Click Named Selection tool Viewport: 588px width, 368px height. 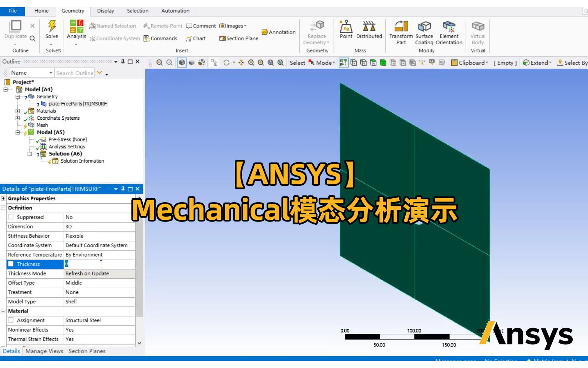point(112,26)
